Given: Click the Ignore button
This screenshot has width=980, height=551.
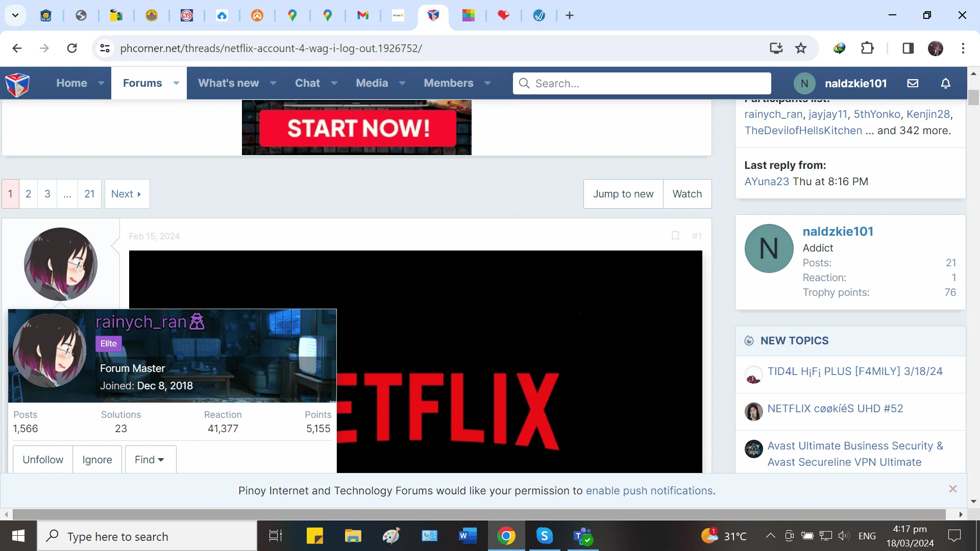Looking at the screenshot, I should pos(97,459).
